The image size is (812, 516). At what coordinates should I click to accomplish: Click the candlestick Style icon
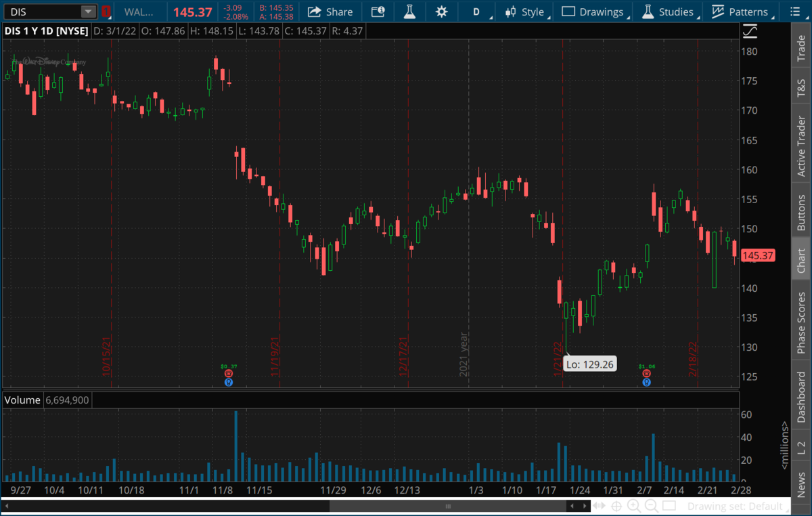click(x=510, y=12)
